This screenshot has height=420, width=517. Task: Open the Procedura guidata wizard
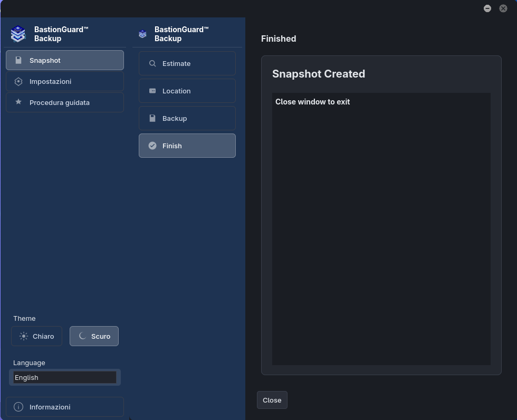tap(64, 102)
